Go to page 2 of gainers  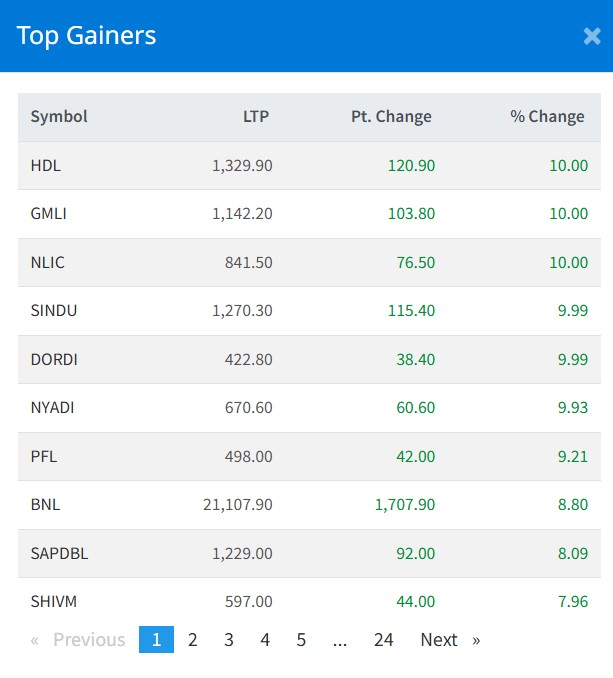point(193,640)
